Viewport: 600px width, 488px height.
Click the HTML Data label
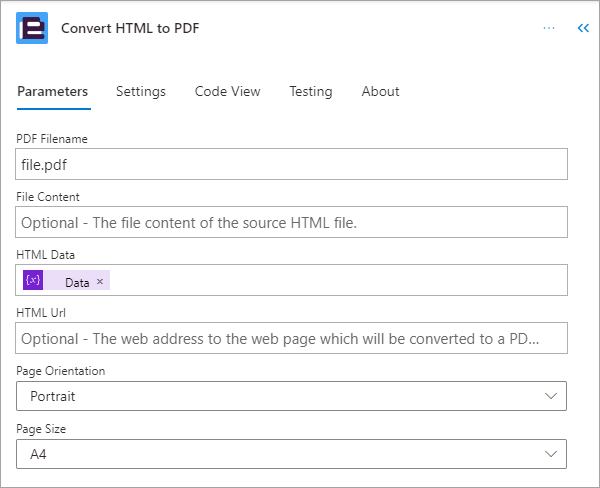click(x=46, y=255)
